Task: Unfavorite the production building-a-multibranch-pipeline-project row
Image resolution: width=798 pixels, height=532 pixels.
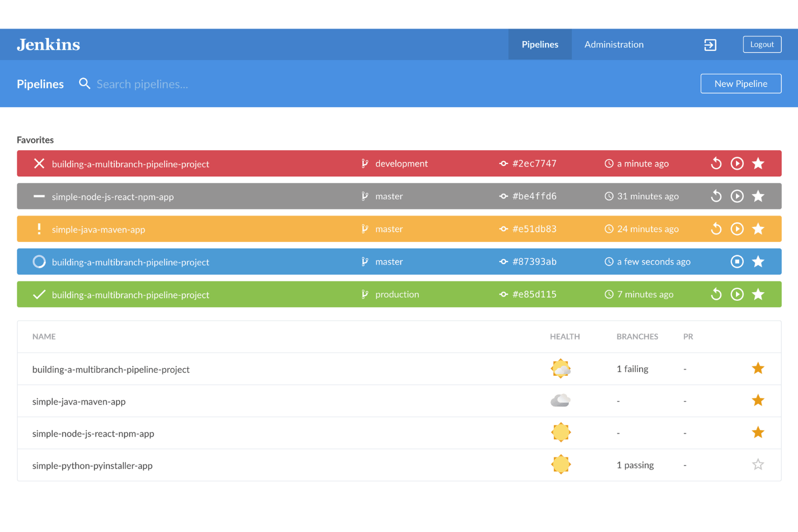Action: [x=758, y=294]
